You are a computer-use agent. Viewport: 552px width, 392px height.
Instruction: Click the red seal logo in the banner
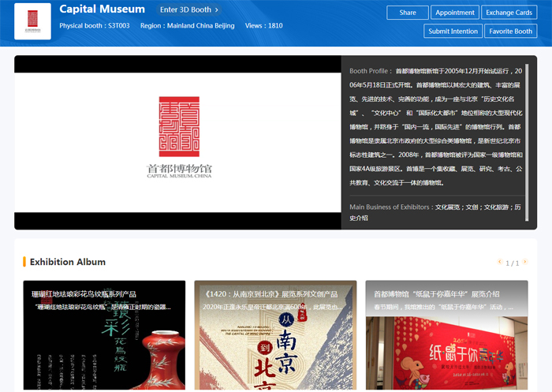click(179, 127)
